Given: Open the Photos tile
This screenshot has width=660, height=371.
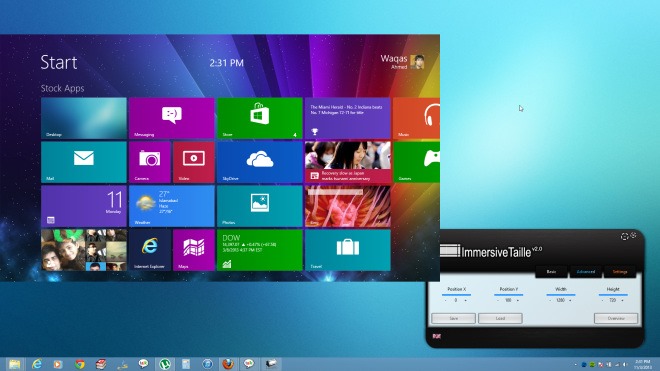Looking at the screenshot, I should pyautogui.click(x=260, y=206).
